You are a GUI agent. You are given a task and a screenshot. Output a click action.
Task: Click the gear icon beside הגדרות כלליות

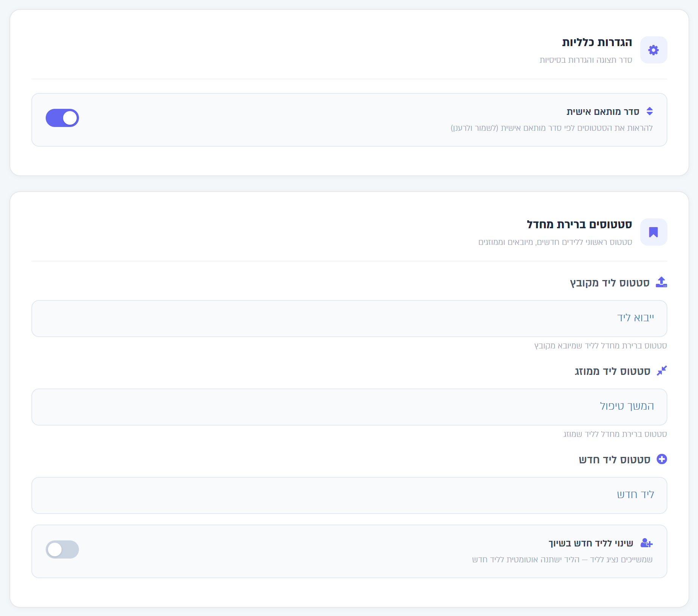653,50
